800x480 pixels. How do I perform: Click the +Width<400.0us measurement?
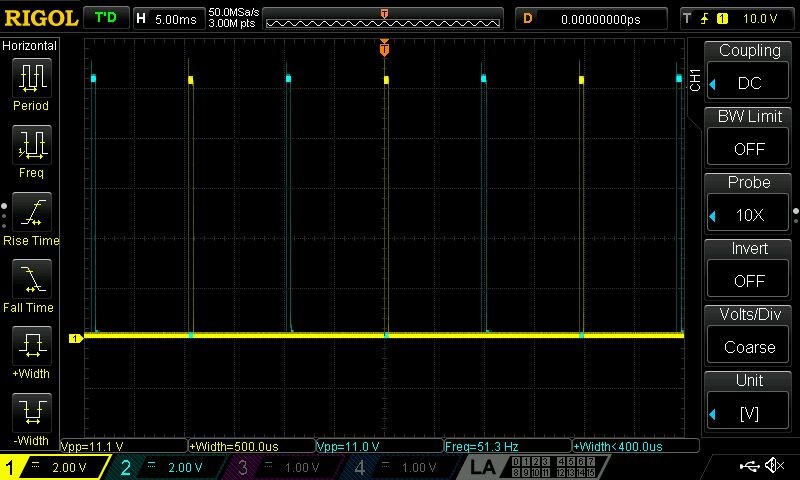(636, 446)
